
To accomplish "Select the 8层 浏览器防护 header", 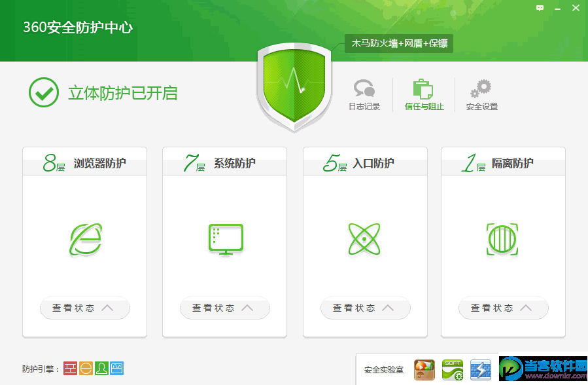I will 85,162.
